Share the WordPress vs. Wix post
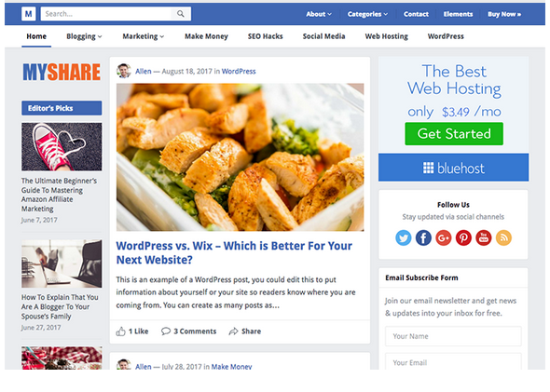Viewport: 550px width, 392px height. point(245,331)
